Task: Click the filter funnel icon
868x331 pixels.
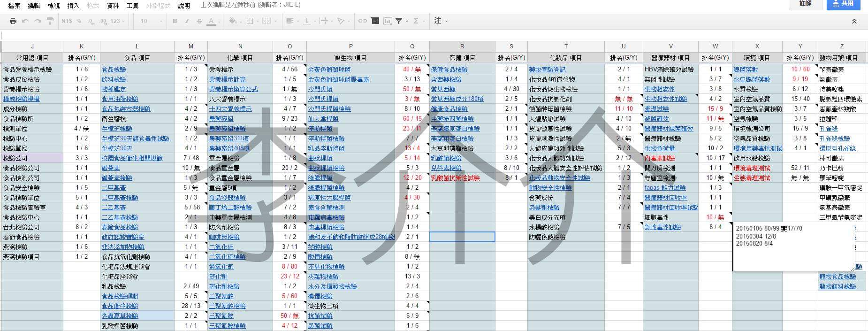Action: [399, 21]
